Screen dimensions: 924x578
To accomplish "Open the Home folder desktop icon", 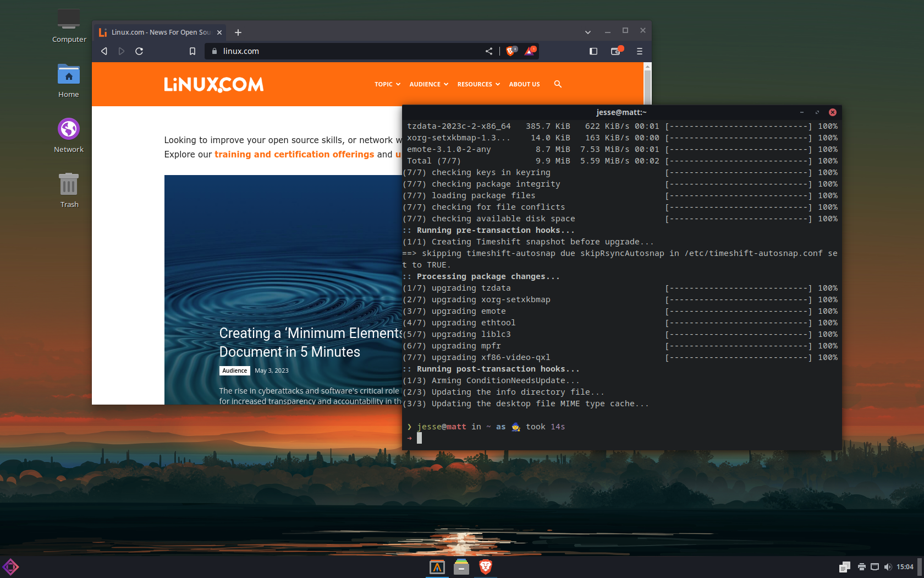I will tap(69, 80).
